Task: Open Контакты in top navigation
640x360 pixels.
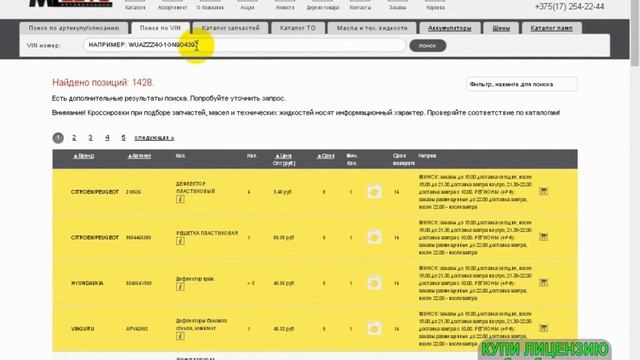Action: click(360, 7)
